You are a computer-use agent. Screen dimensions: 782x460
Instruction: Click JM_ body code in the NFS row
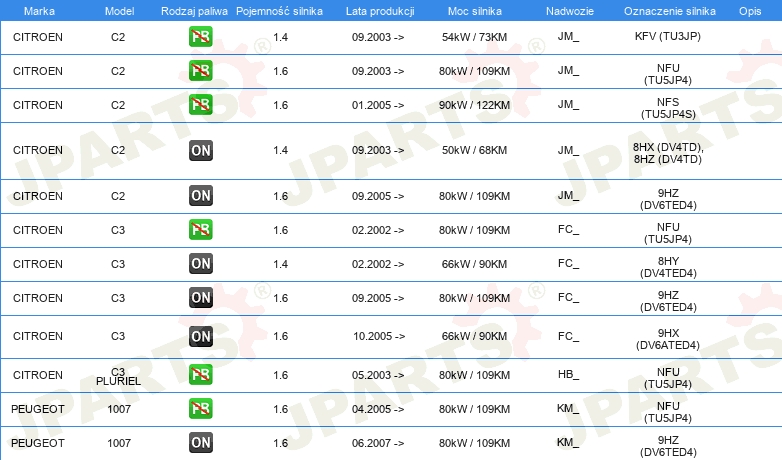click(x=568, y=104)
